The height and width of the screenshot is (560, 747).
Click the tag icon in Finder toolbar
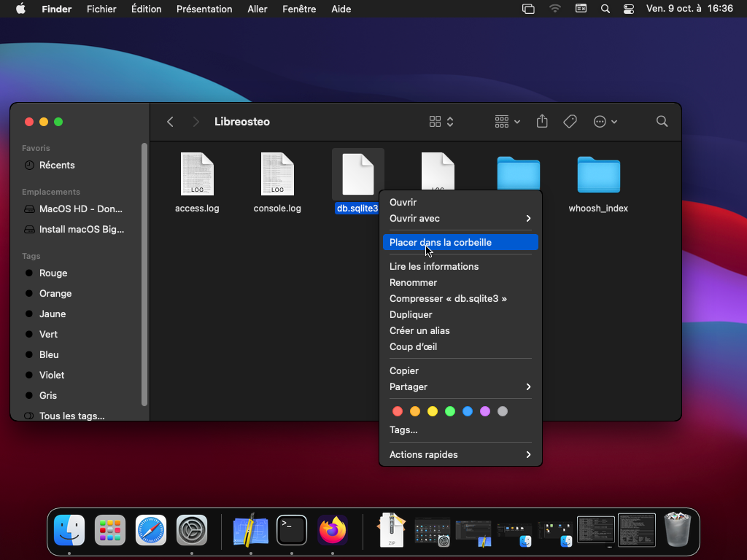(570, 122)
